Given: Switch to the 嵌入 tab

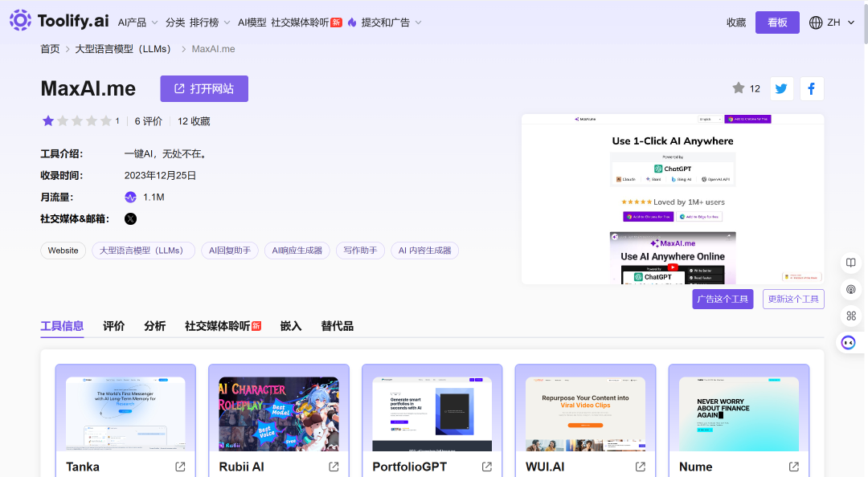Looking at the screenshot, I should [291, 326].
